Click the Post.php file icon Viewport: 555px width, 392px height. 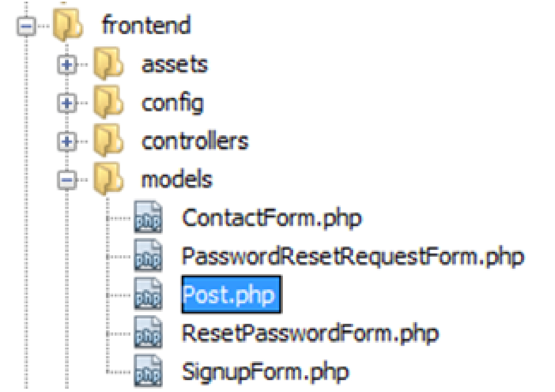[x=148, y=294]
